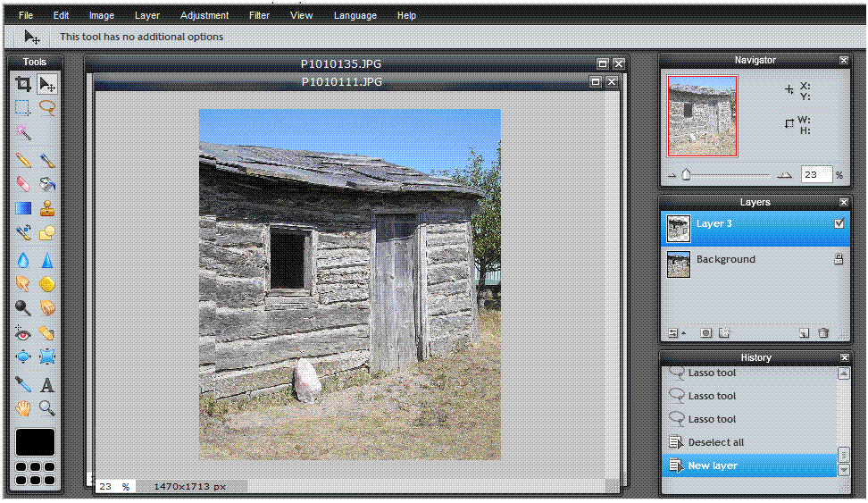868x503 pixels.
Task: Open the layer settings dropdown in Layers panel
Action: [x=678, y=332]
